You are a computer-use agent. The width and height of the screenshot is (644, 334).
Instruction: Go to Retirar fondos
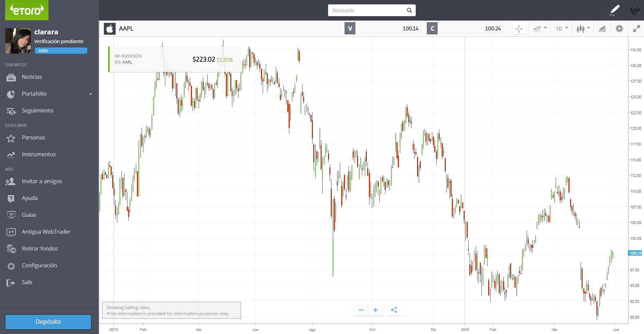coord(40,248)
